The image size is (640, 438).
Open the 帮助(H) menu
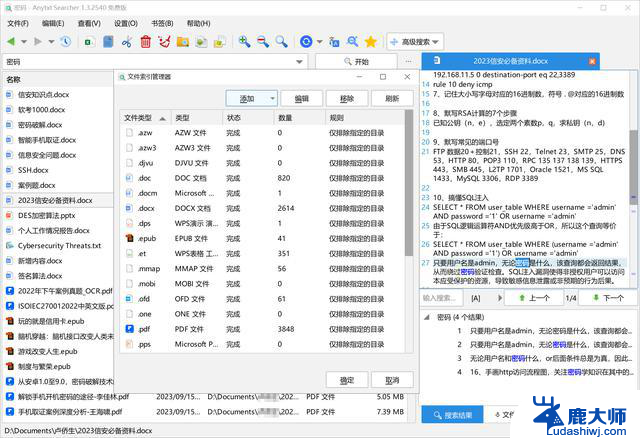(198, 23)
